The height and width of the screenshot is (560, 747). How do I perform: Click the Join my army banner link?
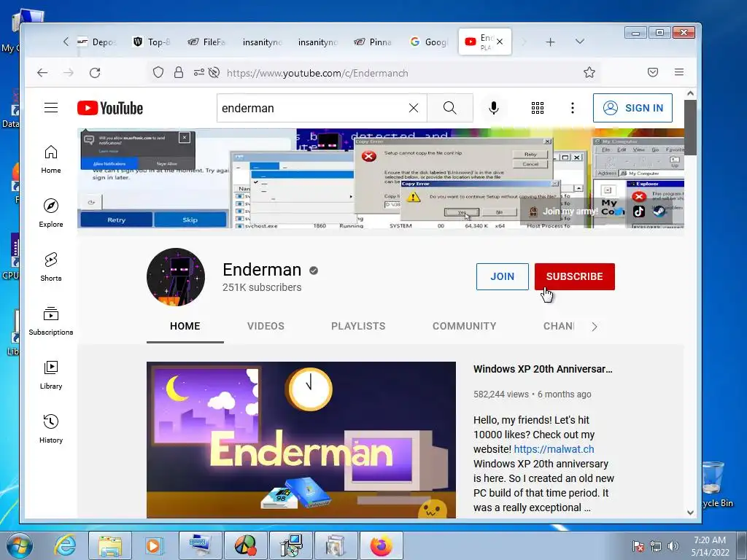564,211
